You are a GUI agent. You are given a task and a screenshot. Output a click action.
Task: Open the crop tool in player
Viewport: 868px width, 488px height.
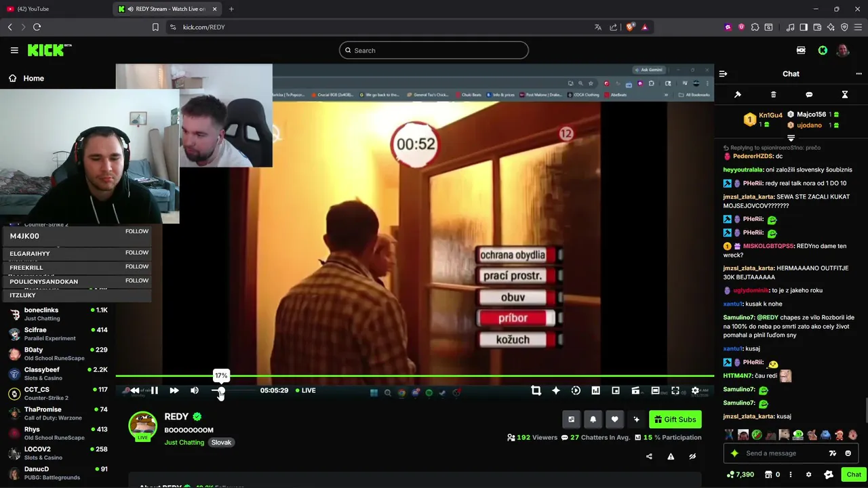coord(536,390)
